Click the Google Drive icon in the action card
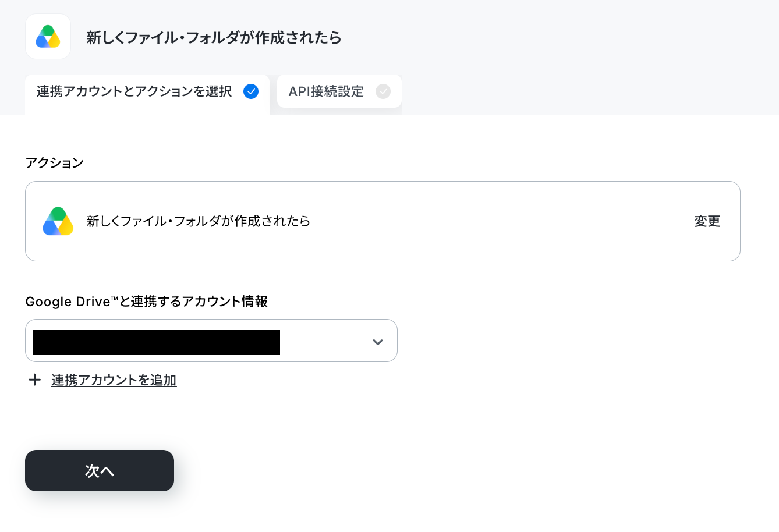 point(58,221)
